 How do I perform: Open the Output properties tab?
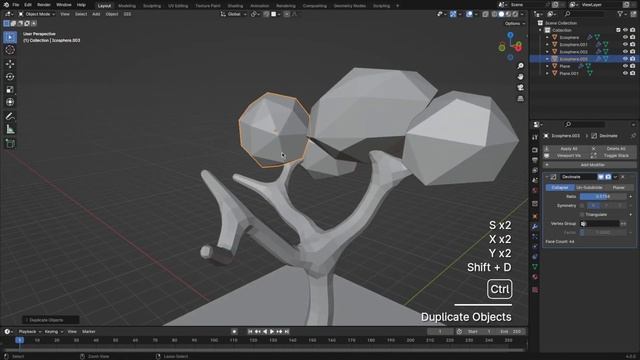(535, 160)
